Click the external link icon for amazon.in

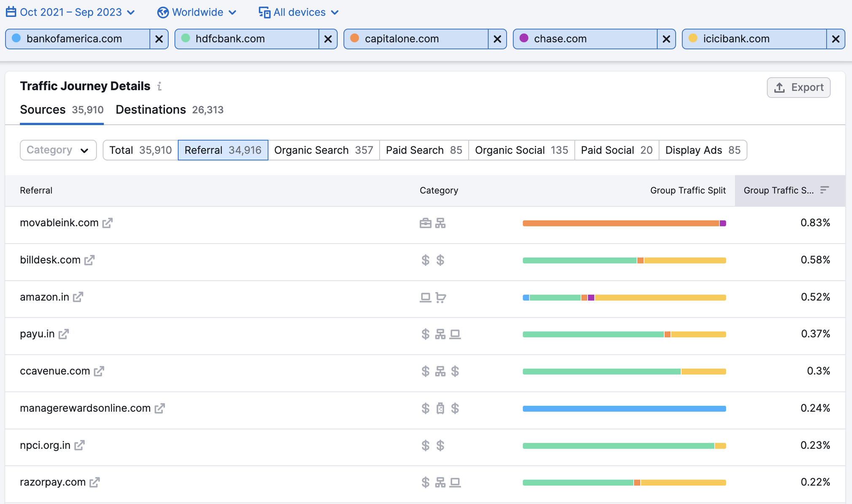click(x=77, y=296)
